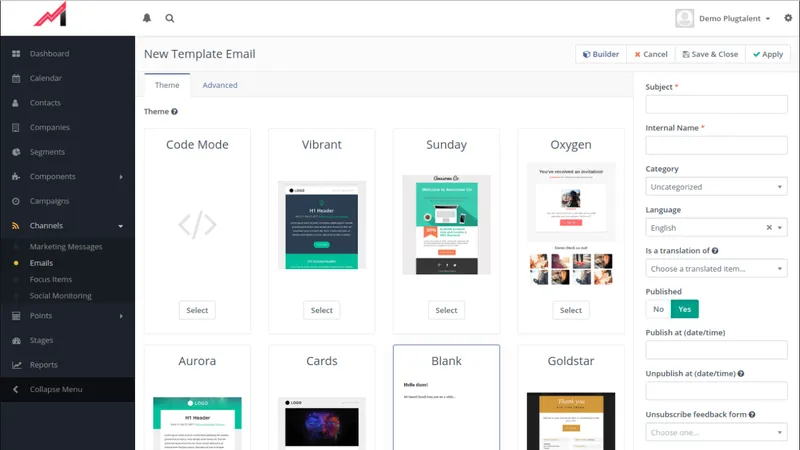This screenshot has width=800, height=450.
Task: Click the Blank theme card
Action: point(446,397)
